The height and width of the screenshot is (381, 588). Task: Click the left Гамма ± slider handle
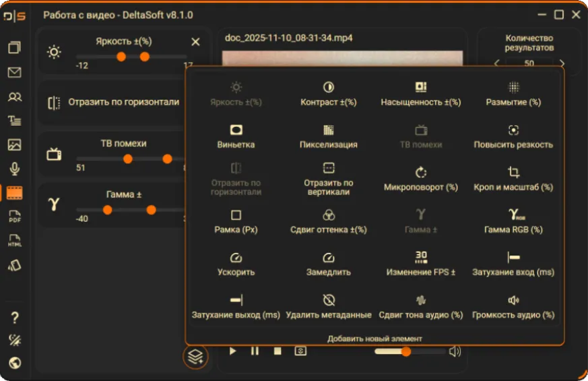click(x=108, y=210)
